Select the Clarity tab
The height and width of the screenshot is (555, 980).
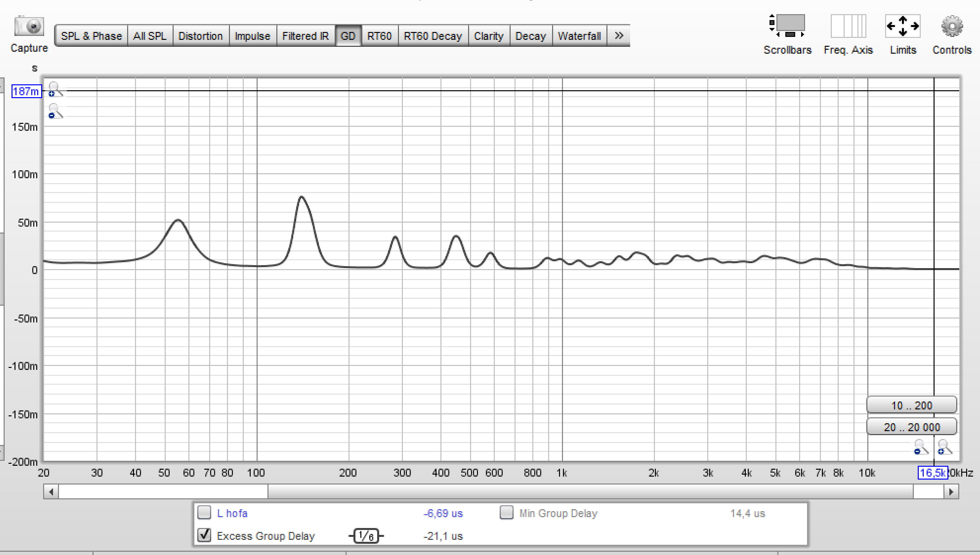coord(489,36)
